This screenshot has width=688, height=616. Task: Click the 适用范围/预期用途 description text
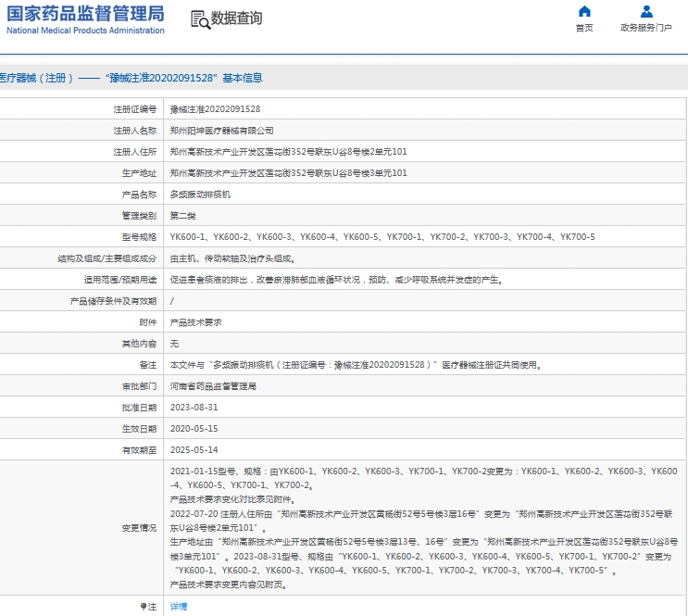[x=336, y=280]
